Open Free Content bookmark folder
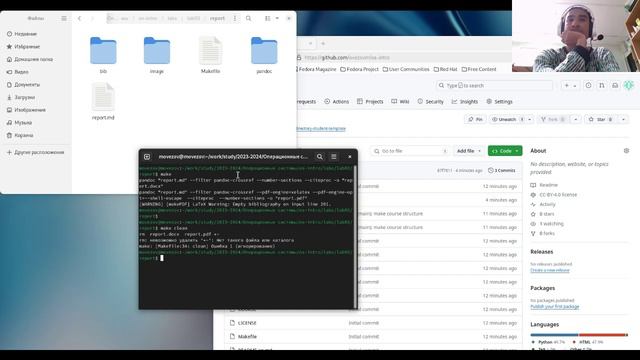The width and height of the screenshot is (640, 360). click(479, 69)
